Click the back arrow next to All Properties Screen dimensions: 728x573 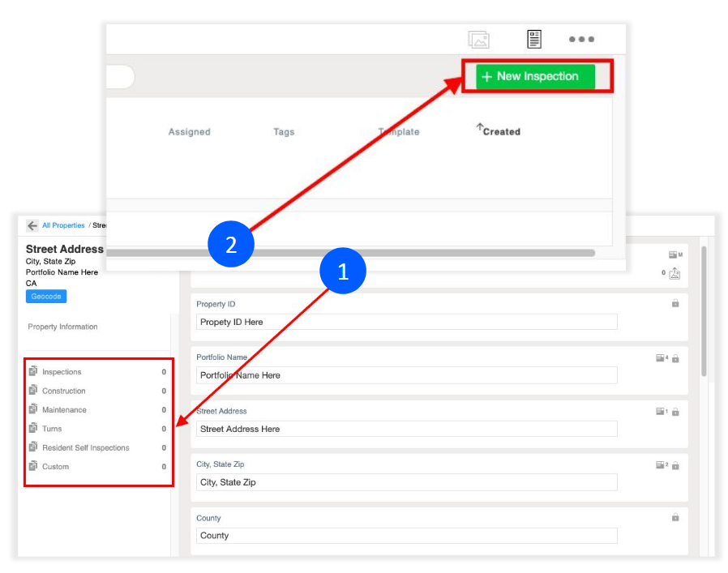(x=32, y=225)
